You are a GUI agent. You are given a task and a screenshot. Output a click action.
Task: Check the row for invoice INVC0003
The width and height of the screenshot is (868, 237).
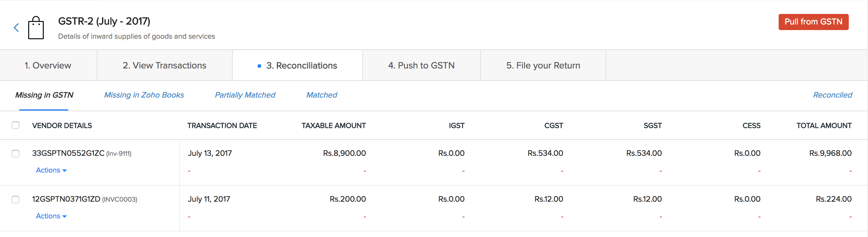[16, 200]
